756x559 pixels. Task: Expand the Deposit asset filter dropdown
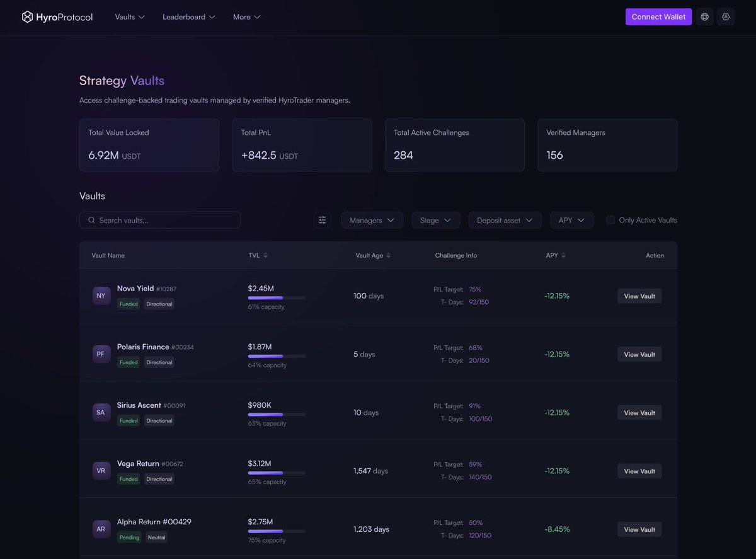click(505, 220)
